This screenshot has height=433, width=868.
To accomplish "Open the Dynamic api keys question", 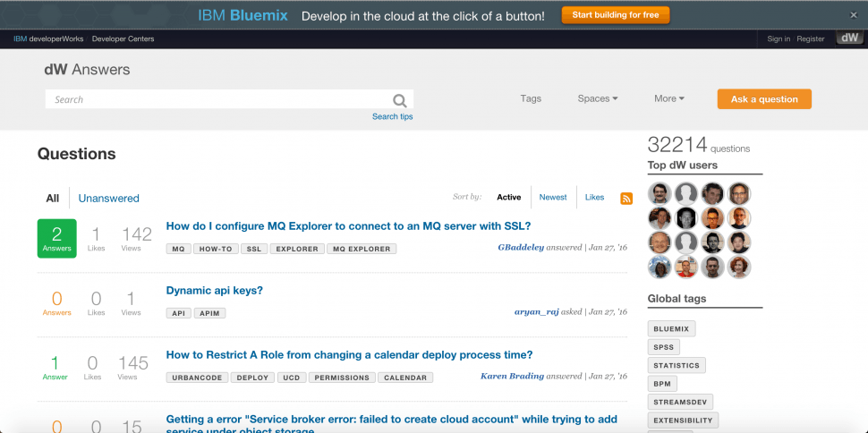I will (214, 290).
